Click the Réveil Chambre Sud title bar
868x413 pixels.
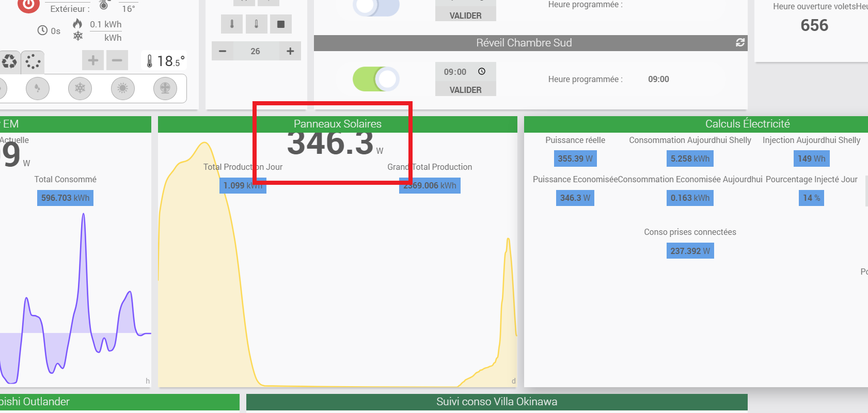[530, 43]
